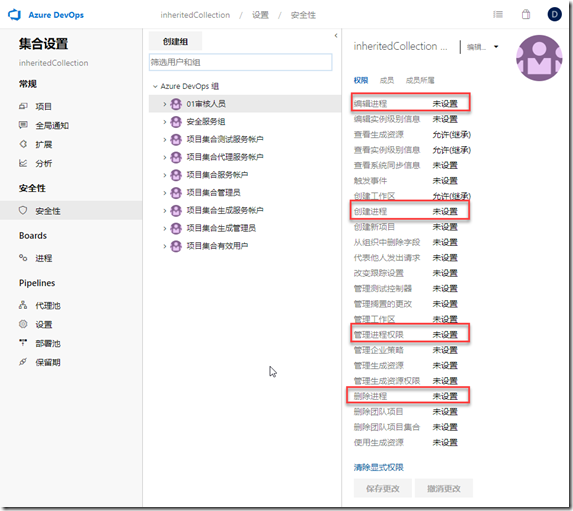This screenshot has height=511, width=573.
Task: Click the Azure DevOps logo icon
Action: (x=15, y=15)
